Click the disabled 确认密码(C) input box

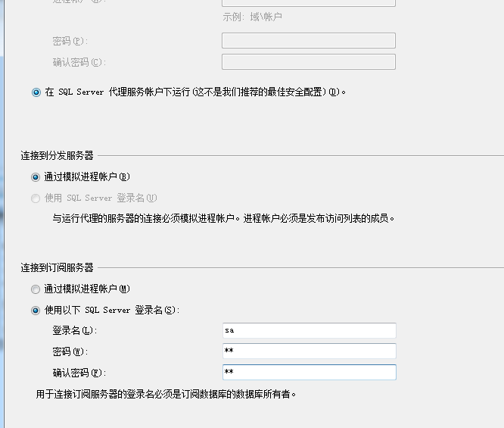tap(308, 61)
